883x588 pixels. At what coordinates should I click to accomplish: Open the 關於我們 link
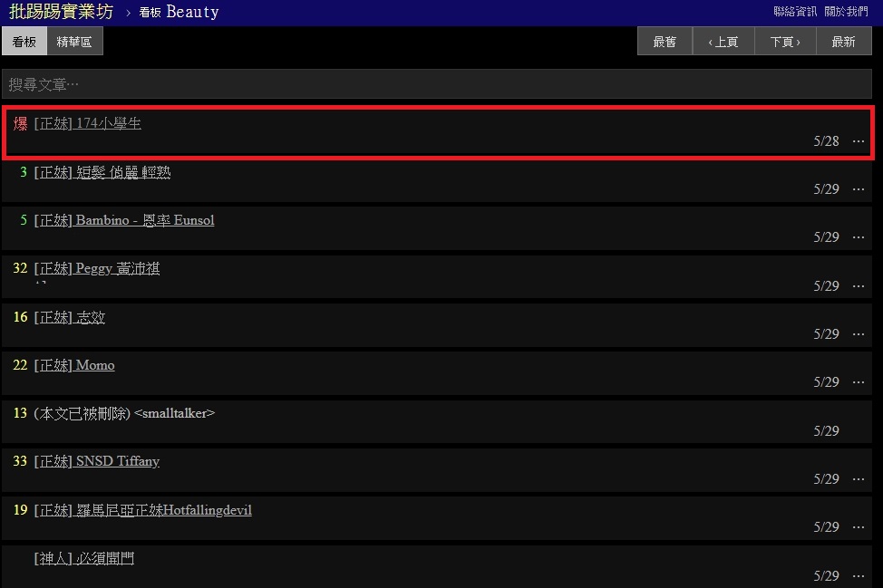pyautogui.click(x=846, y=12)
